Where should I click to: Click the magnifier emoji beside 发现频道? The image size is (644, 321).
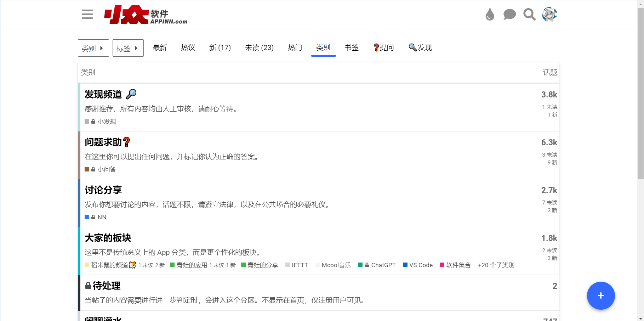[x=131, y=94]
